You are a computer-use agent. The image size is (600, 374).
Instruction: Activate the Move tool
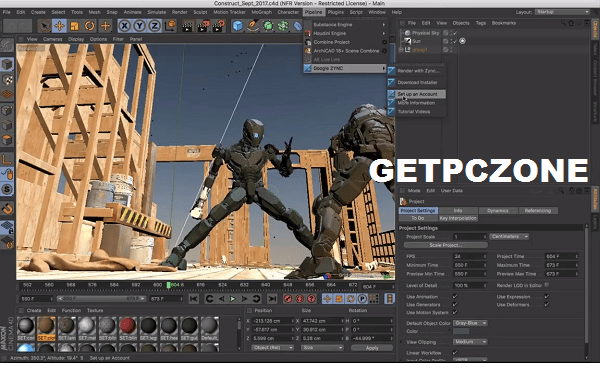(59, 26)
